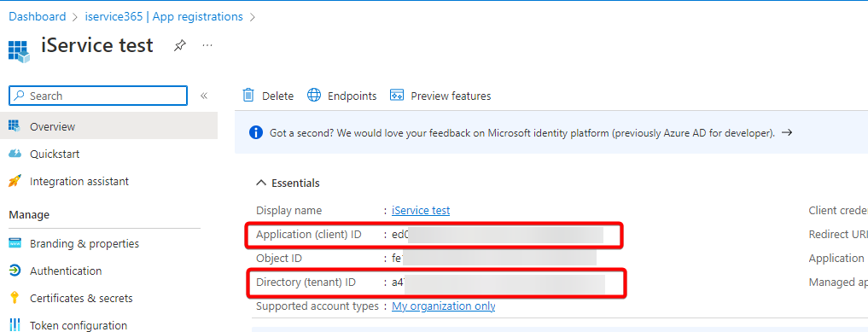Click the client ID value starting 'ed0'
868x332 pixels.
coord(497,235)
